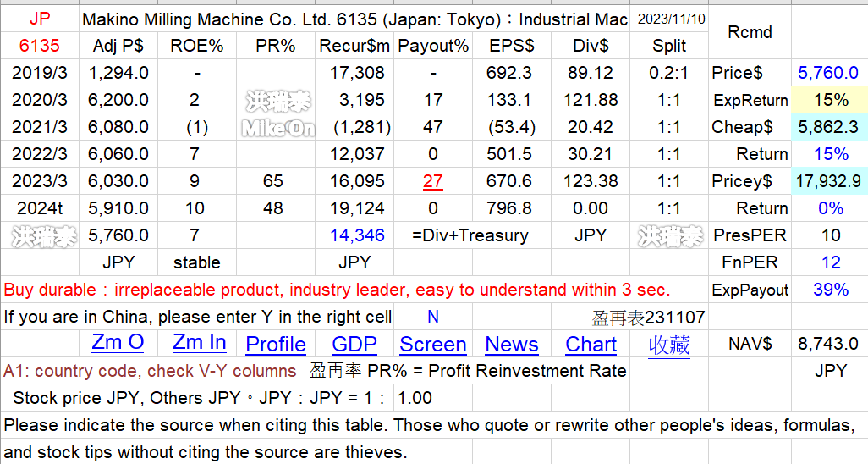The height and width of the screenshot is (464, 868).
Task: Select the FnPER value 12
Action: [x=831, y=262]
